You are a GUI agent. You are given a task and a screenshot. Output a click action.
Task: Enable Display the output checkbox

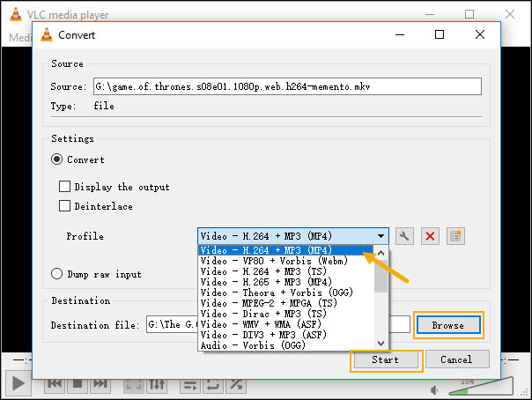65,187
